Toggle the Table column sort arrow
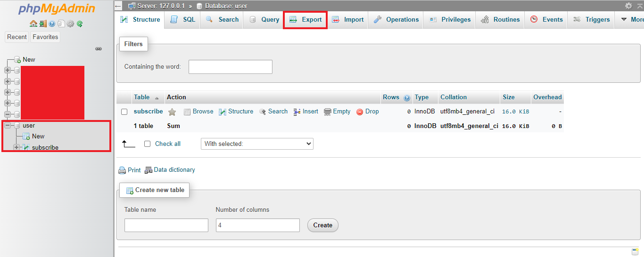The image size is (644, 257). [x=157, y=98]
